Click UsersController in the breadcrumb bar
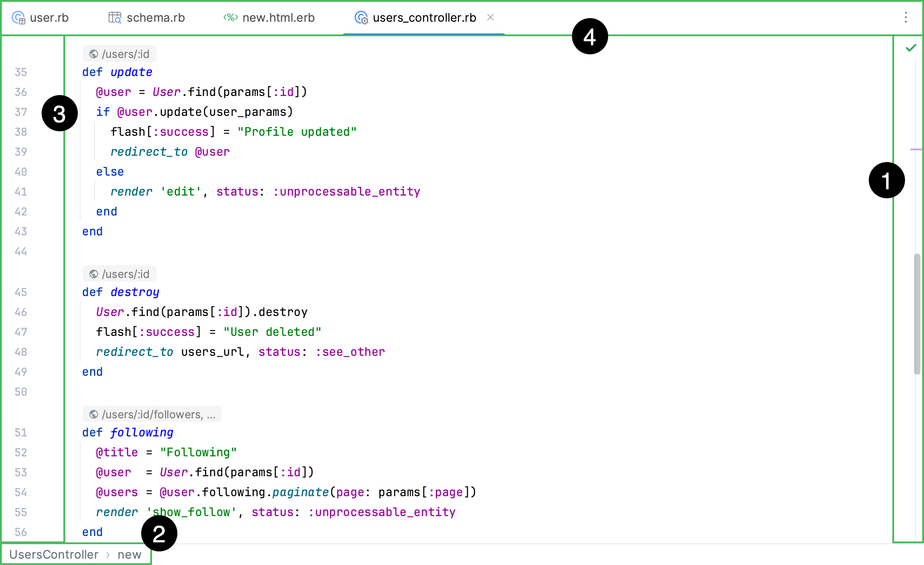Screen dimensions: 924x565 (52, 554)
